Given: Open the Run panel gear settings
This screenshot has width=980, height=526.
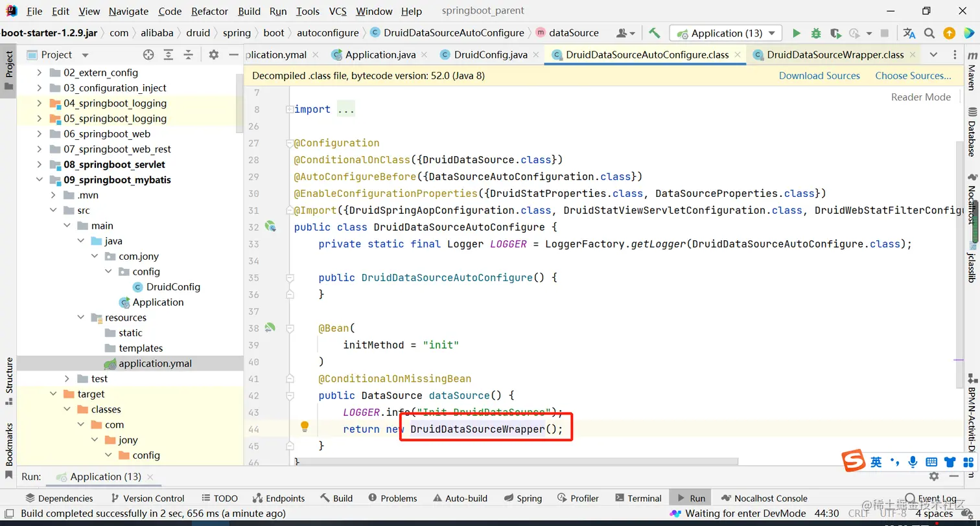Looking at the screenshot, I should coord(934,476).
